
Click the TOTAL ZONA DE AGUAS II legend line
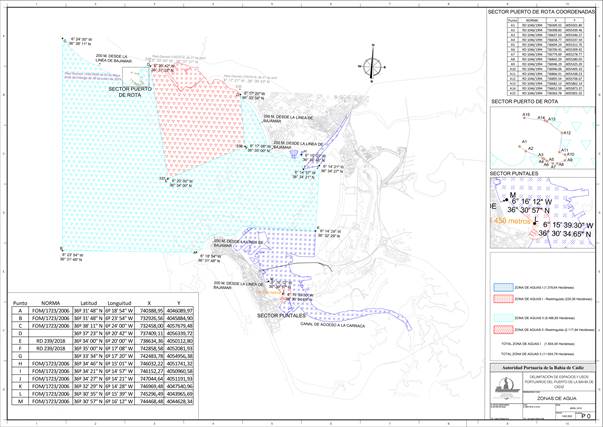coord(538,354)
